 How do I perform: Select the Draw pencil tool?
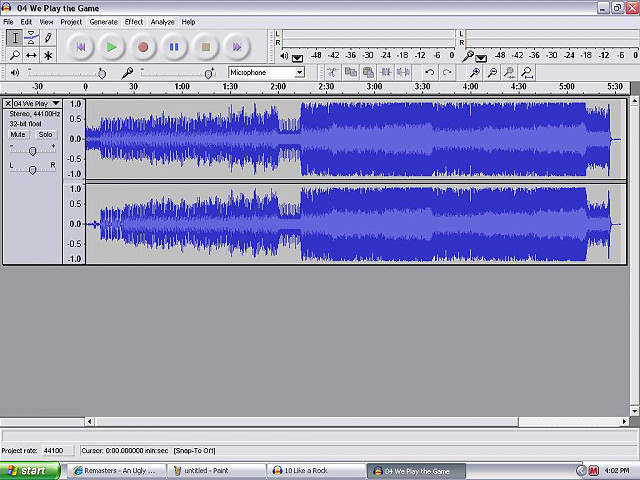[48, 38]
